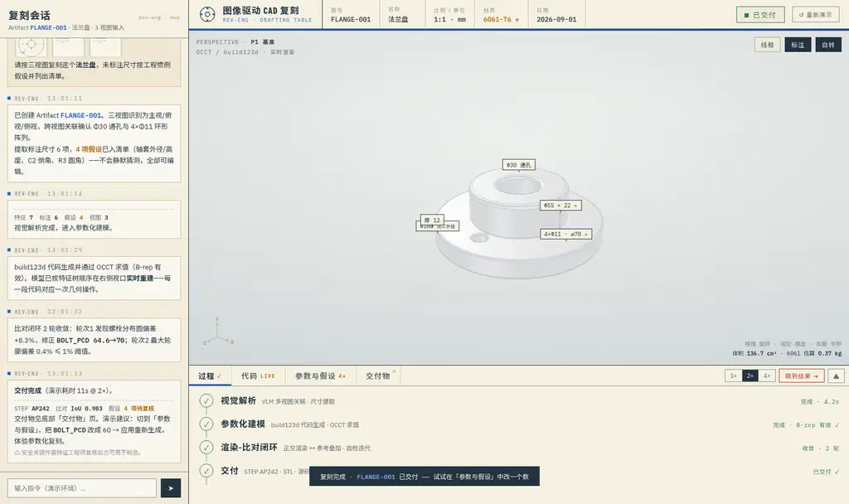This screenshot has width=849, height=504.
Task: Click 完成 · B-rep 有效 status text
Action: [x=806, y=425]
